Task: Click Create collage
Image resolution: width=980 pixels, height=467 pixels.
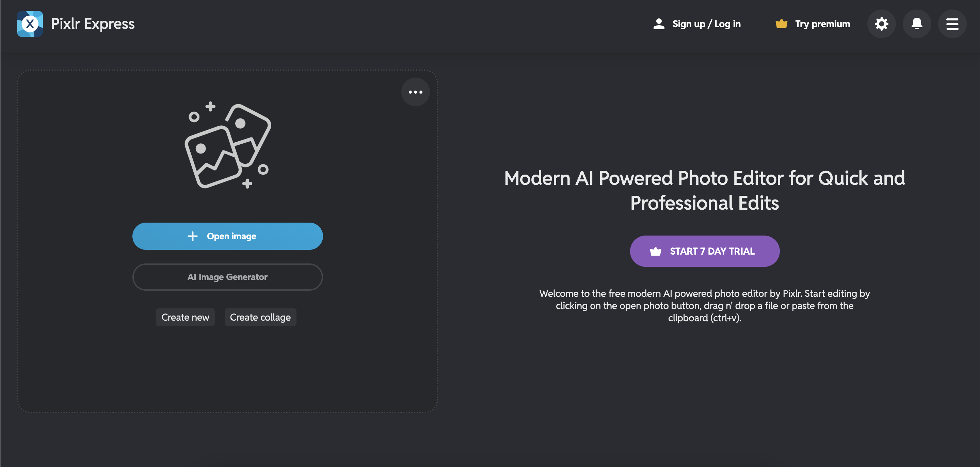Action: pos(260,317)
